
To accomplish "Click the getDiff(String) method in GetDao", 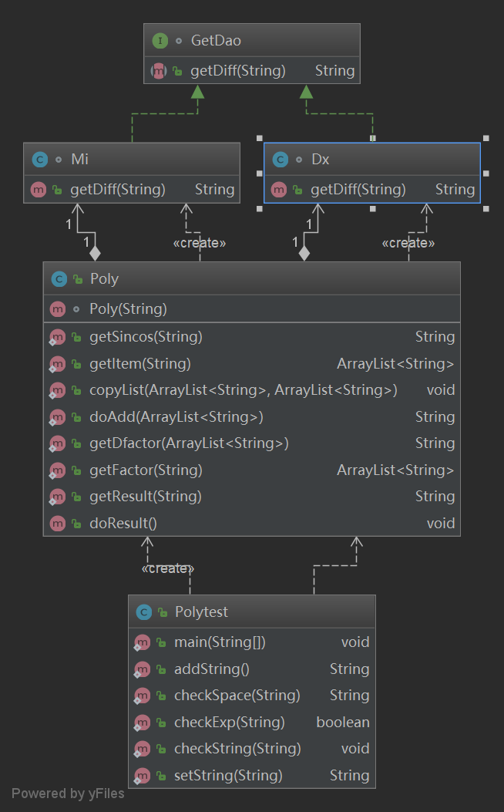I will coord(237,71).
